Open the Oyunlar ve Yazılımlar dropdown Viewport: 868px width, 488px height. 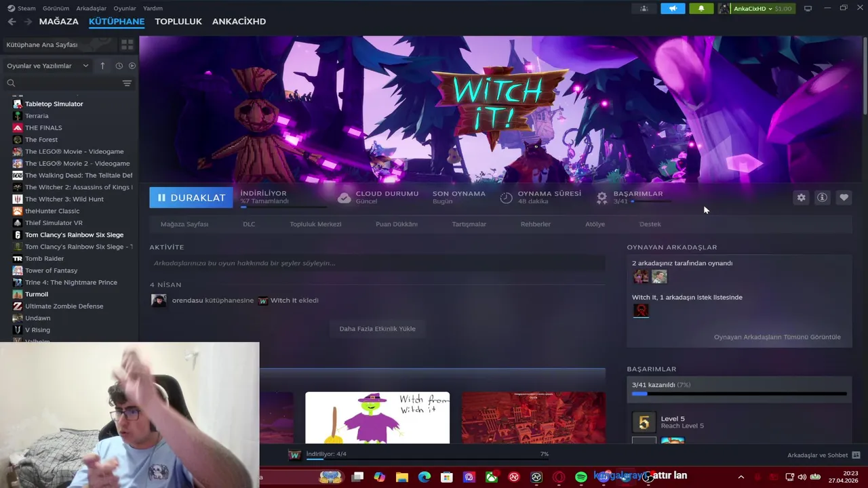click(x=47, y=66)
